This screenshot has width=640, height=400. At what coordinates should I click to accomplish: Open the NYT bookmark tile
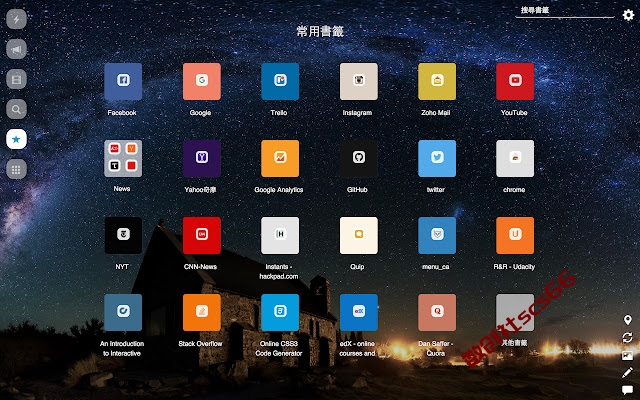[x=123, y=236]
